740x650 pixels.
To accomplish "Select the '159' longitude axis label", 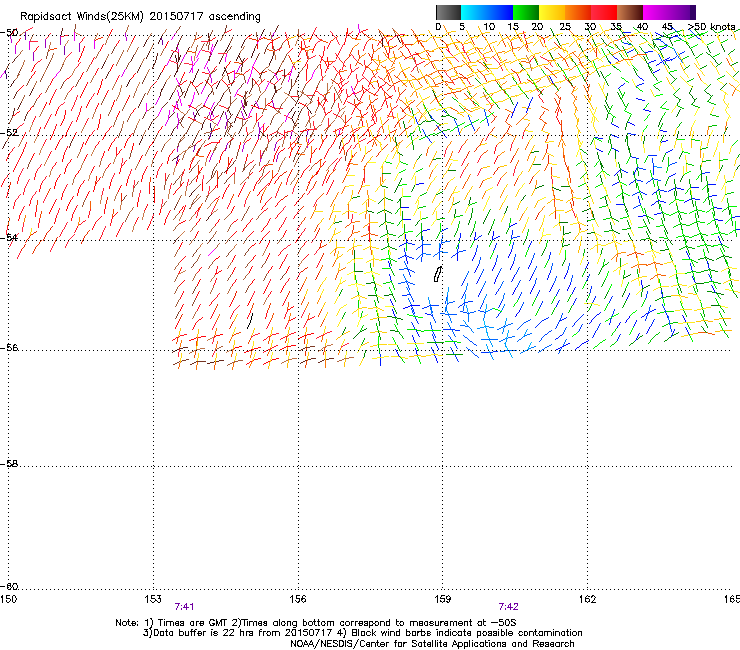I will tap(443, 599).
